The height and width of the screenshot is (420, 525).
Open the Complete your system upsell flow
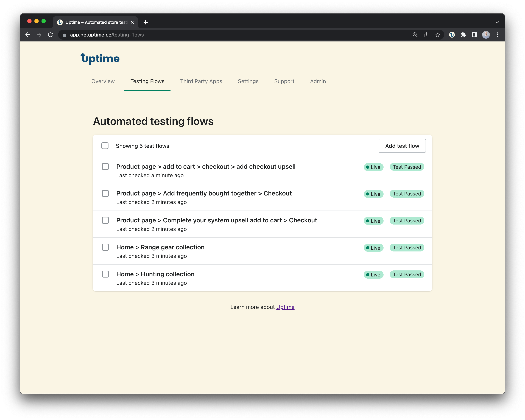pos(216,220)
